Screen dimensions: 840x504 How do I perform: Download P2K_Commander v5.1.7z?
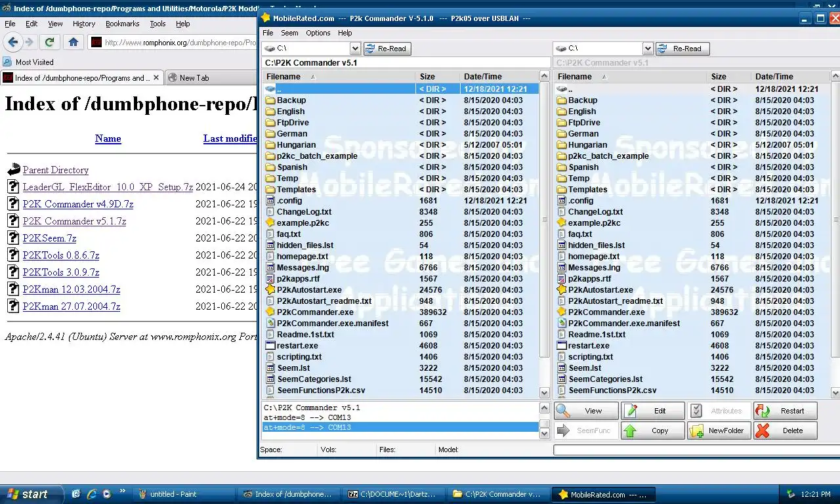(x=74, y=221)
